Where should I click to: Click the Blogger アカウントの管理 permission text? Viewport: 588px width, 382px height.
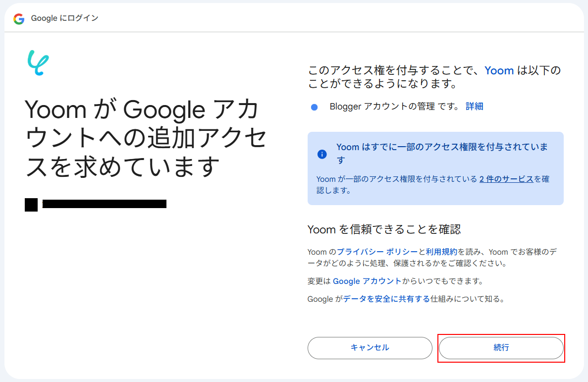[382, 107]
